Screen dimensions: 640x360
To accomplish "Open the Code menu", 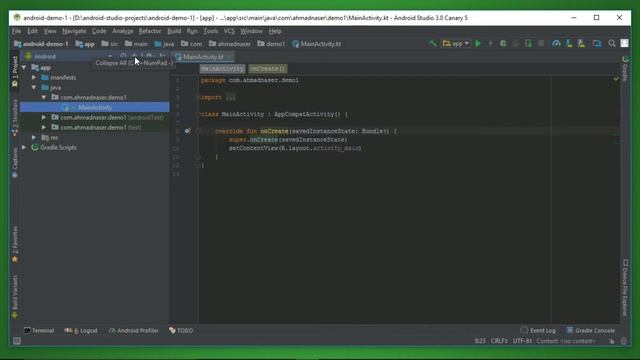I will click(99, 31).
